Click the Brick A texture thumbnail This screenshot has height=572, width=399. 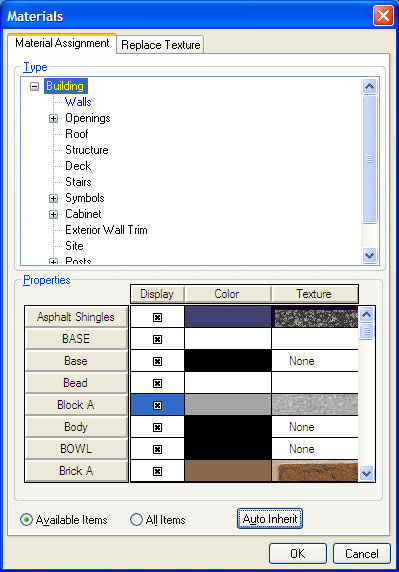click(x=315, y=471)
